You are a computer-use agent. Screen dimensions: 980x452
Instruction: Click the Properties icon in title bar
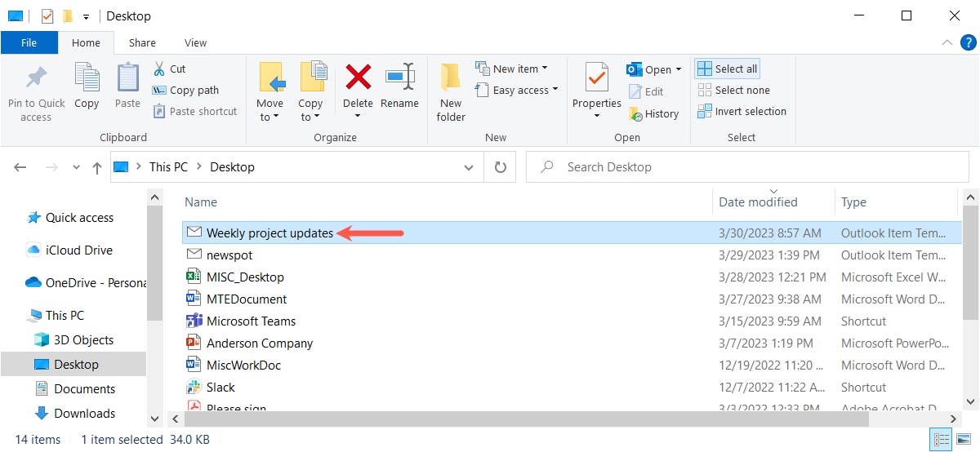47,16
